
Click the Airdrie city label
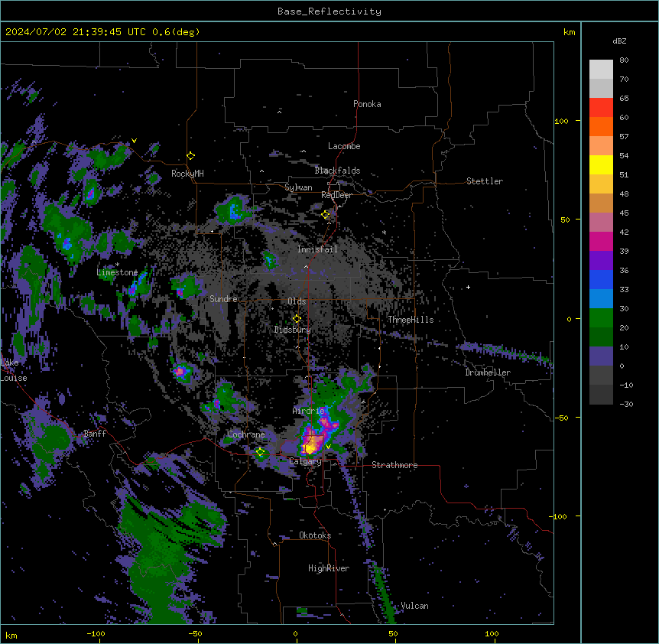(x=309, y=411)
